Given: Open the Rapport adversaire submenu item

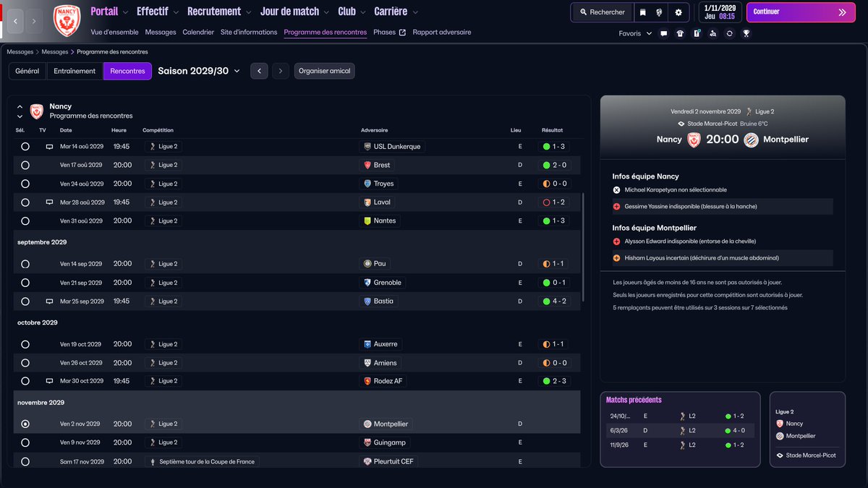Looking at the screenshot, I should click(442, 33).
